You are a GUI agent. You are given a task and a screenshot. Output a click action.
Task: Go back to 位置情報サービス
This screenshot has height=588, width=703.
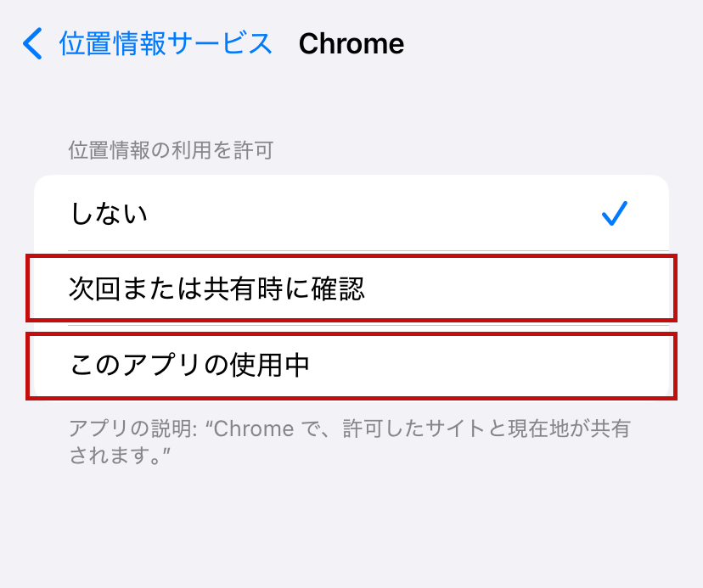[166, 43]
